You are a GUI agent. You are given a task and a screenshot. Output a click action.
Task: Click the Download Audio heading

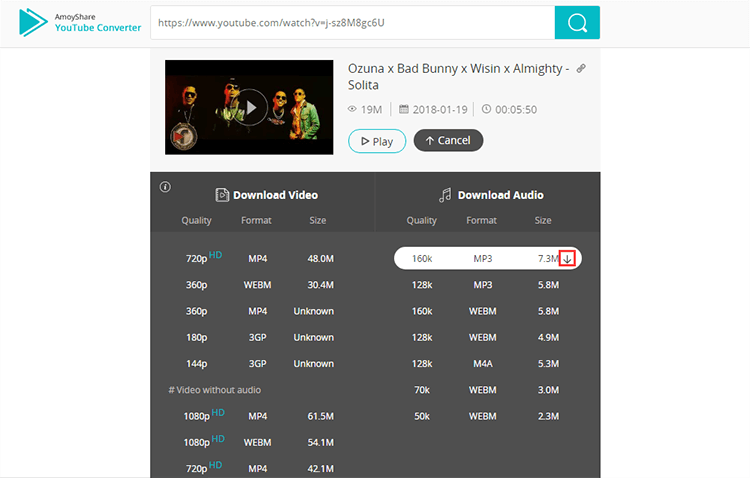pos(500,195)
